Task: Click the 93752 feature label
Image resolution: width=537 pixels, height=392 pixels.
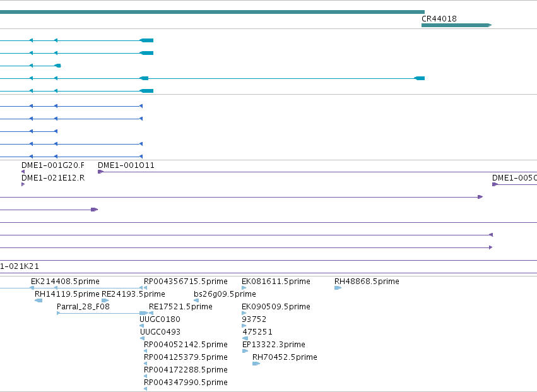Action: tap(254, 319)
